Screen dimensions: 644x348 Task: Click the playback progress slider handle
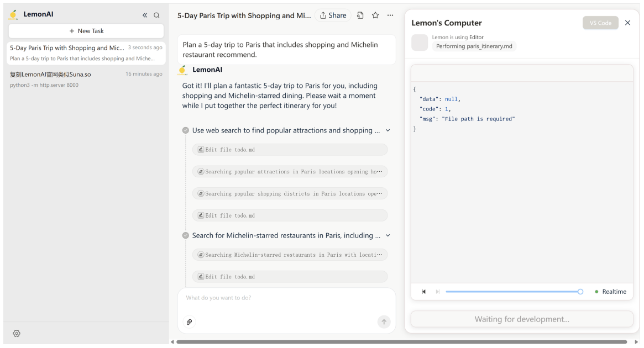coord(580,292)
